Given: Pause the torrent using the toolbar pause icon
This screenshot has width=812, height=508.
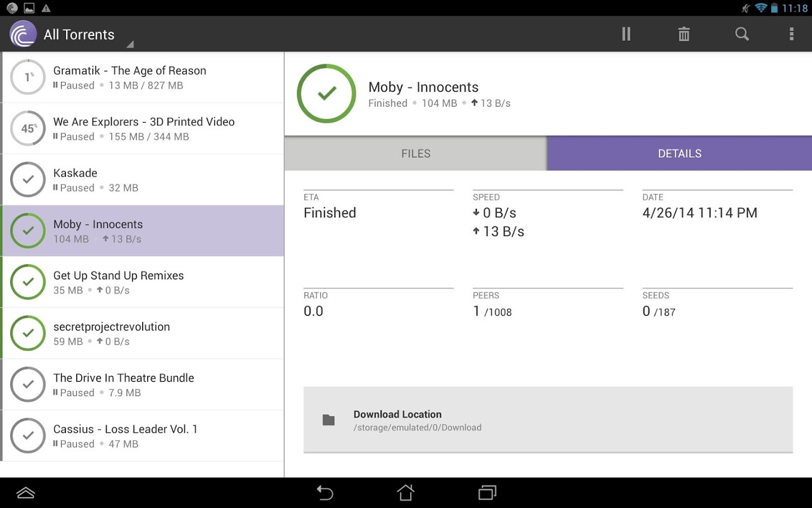Looking at the screenshot, I should pos(626,34).
